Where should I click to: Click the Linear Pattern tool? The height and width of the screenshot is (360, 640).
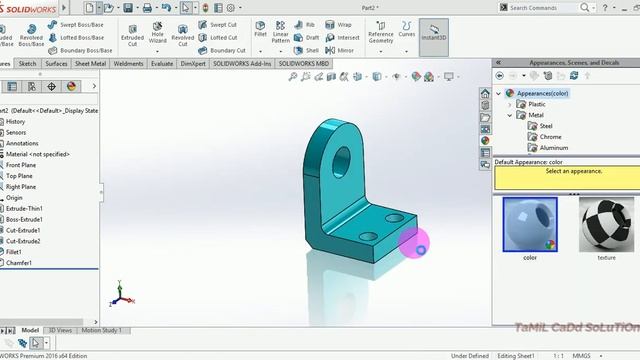point(280,32)
